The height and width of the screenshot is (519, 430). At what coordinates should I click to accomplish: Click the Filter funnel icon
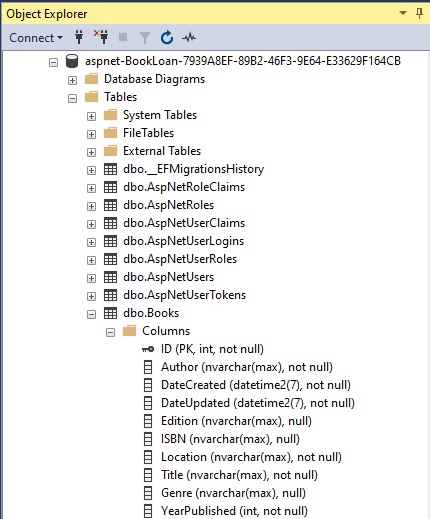[x=145, y=38]
